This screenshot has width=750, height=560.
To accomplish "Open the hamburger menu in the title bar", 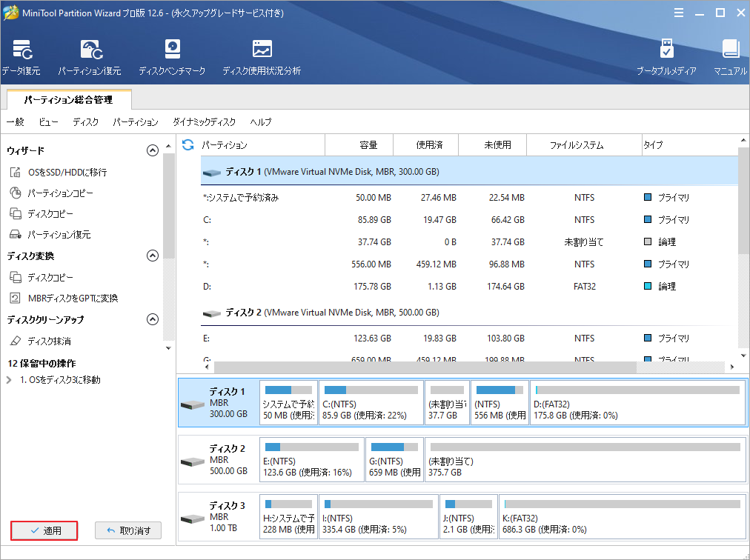I will pos(678,13).
